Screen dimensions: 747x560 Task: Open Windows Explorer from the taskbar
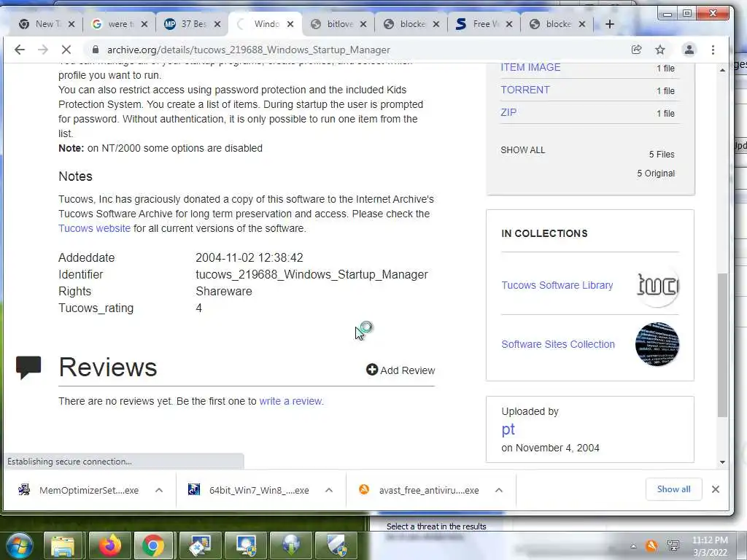[x=63, y=545]
